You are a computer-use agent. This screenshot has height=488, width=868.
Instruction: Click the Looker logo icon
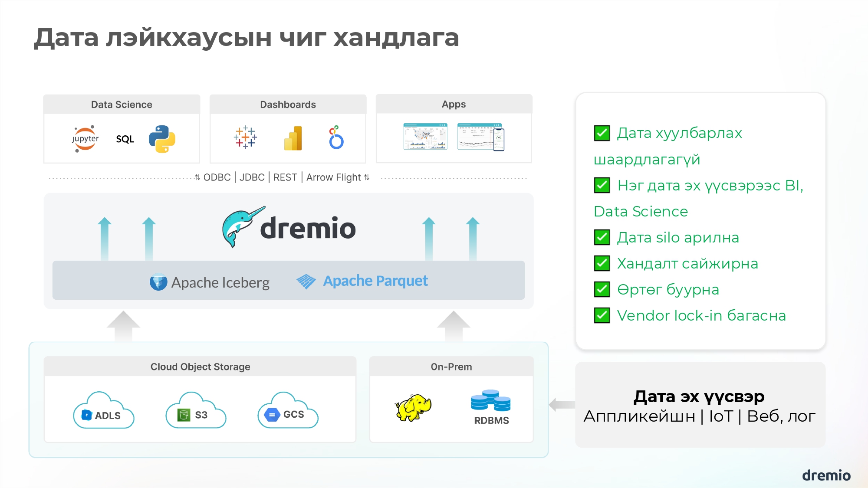click(336, 138)
